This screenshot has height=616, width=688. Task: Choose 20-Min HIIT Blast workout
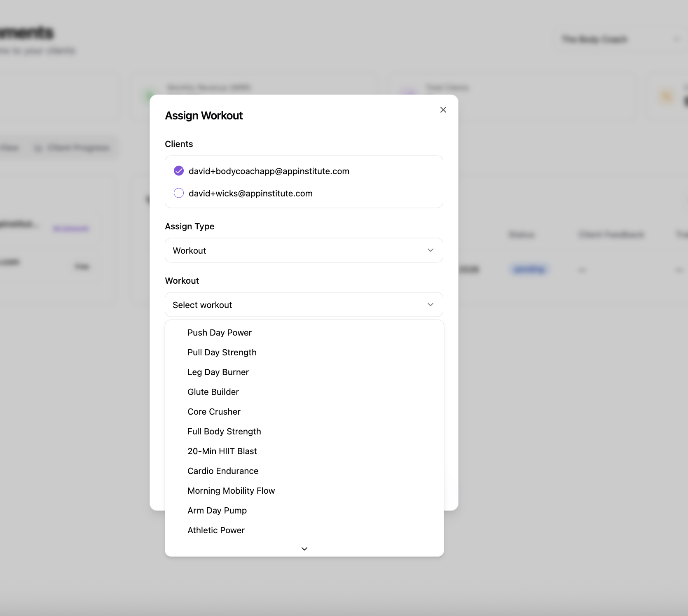pyautogui.click(x=304, y=451)
